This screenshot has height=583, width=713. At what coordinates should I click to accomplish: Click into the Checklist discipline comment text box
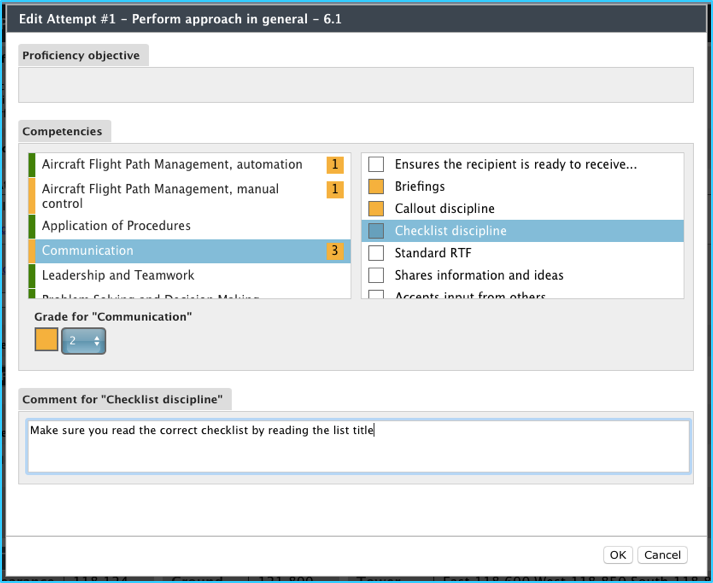pos(358,447)
